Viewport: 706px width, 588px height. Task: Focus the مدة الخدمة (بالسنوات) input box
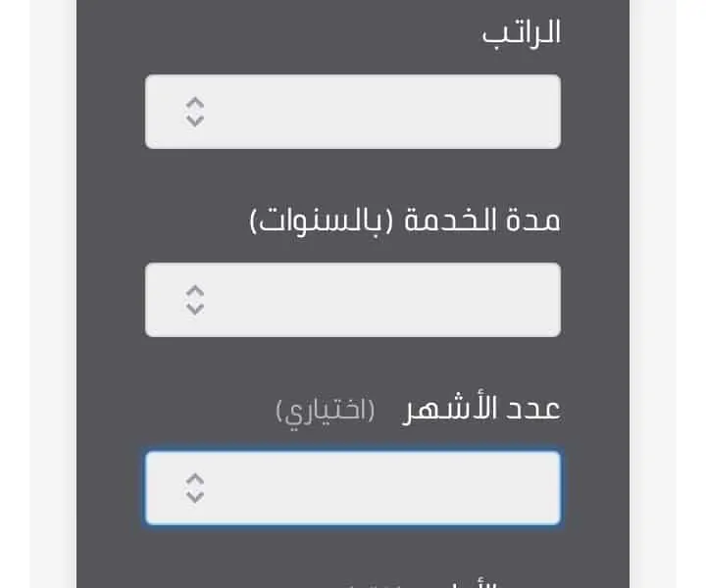[353, 300]
